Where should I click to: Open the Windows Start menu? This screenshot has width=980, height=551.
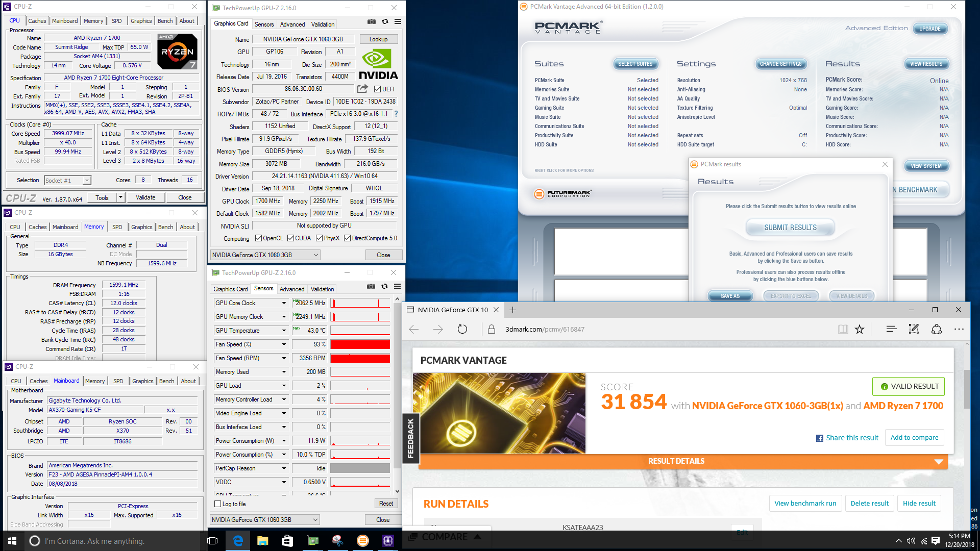12,541
